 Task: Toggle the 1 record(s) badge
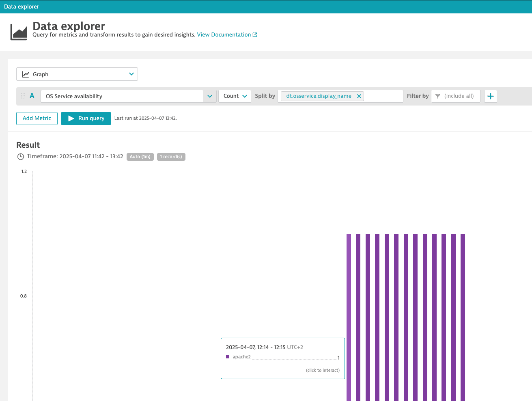pyautogui.click(x=171, y=157)
